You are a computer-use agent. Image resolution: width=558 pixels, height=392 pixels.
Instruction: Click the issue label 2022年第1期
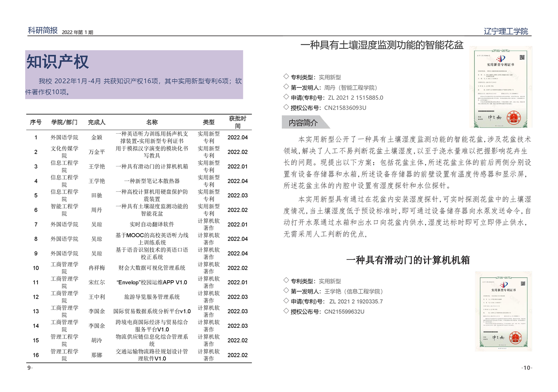point(77,32)
